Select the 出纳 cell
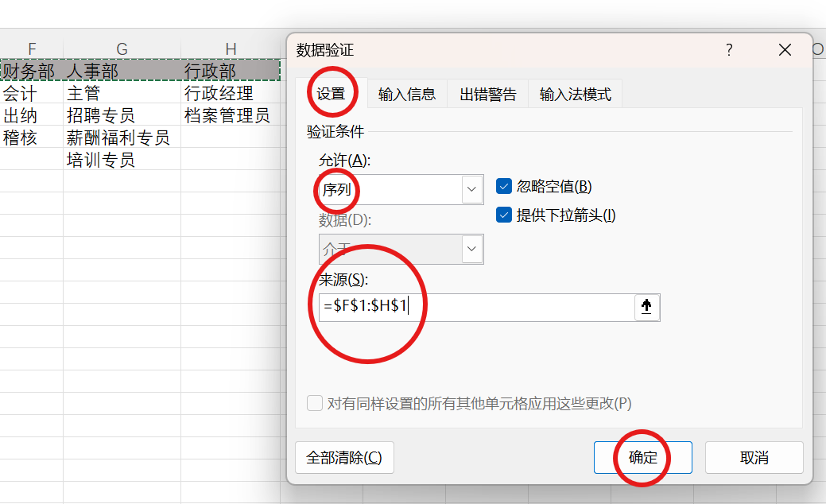This screenshot has width=826, height=504. coord(32,114)
